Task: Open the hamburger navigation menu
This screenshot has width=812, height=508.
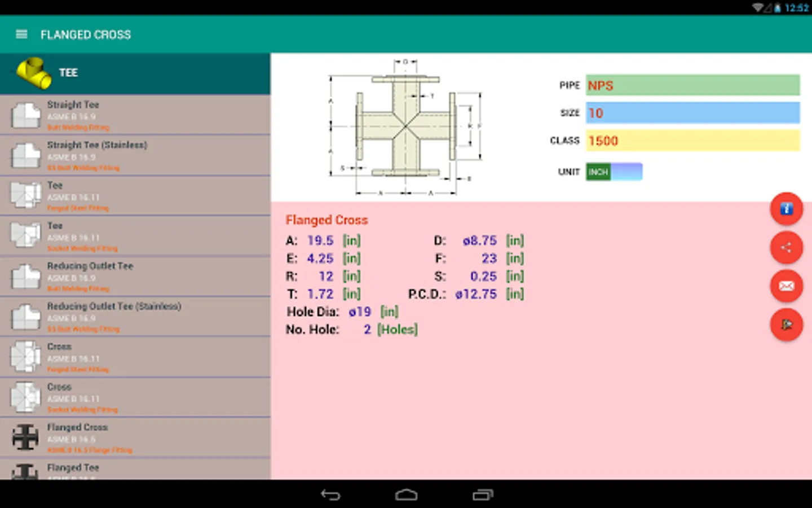Action: (x=21, y=34)
